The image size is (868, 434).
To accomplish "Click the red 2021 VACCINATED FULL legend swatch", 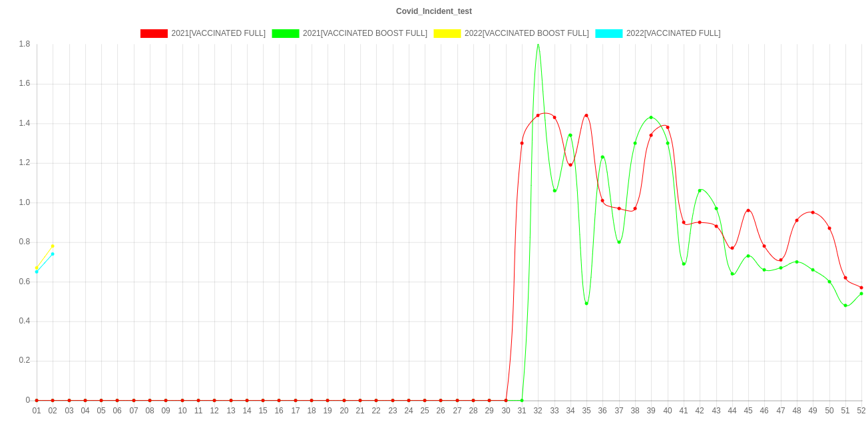I will [x=153, y=33].
